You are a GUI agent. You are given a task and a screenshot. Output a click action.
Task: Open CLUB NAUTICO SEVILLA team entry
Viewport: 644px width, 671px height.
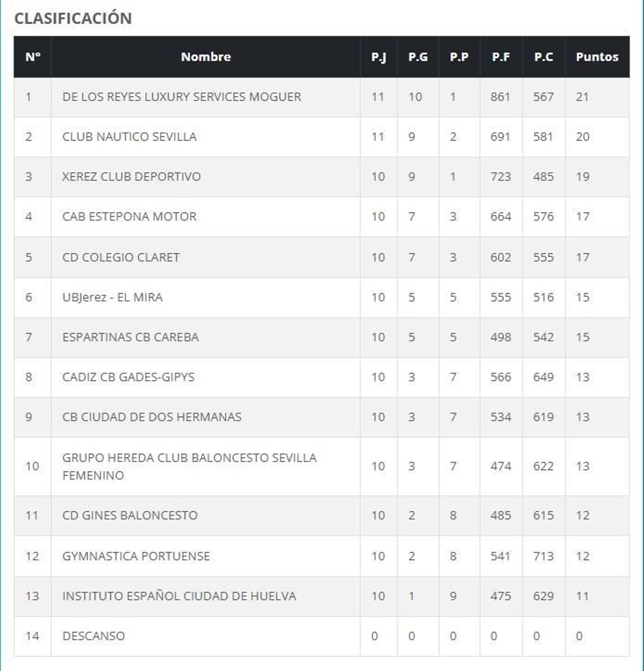tap(129, 137)
